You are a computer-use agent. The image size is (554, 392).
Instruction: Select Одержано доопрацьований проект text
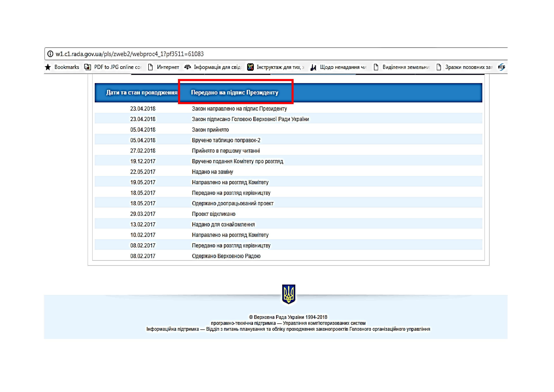pyautogui.click(x=233, y=203)
